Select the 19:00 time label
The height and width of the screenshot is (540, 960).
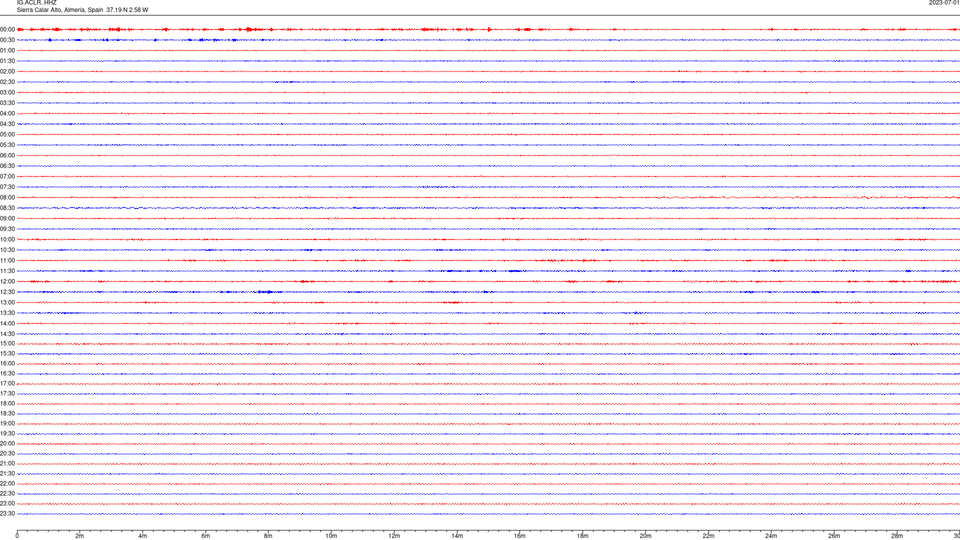pos(7,424)
